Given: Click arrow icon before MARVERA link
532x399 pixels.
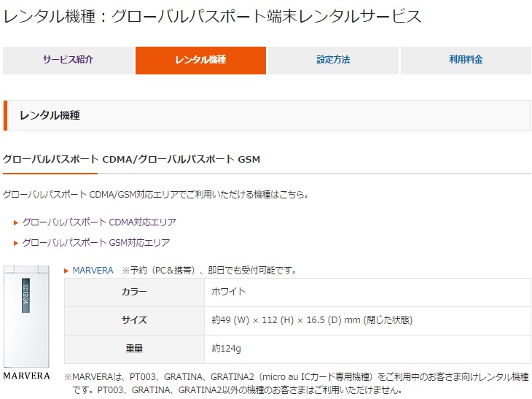Looking at the screenshot, I should click(x=66, y=271).
